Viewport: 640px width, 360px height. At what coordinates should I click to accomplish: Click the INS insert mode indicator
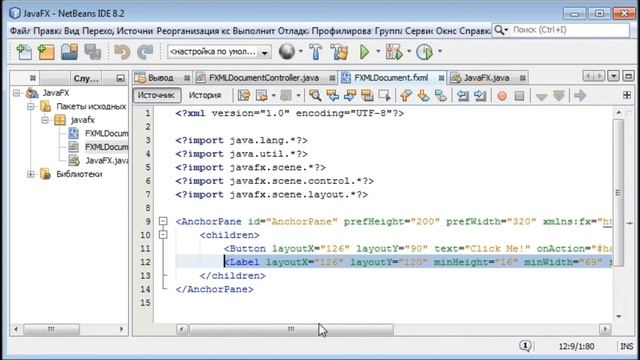627,346
